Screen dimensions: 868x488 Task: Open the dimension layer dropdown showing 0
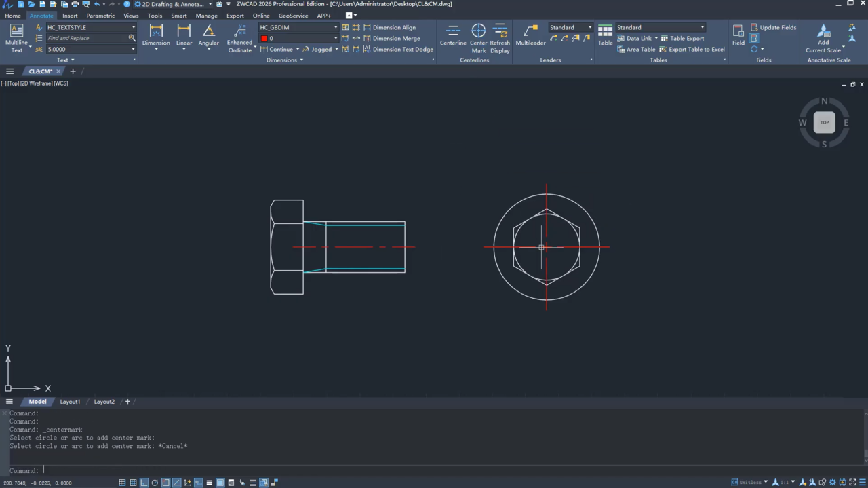pyautogui.click(x=335, y=39)
